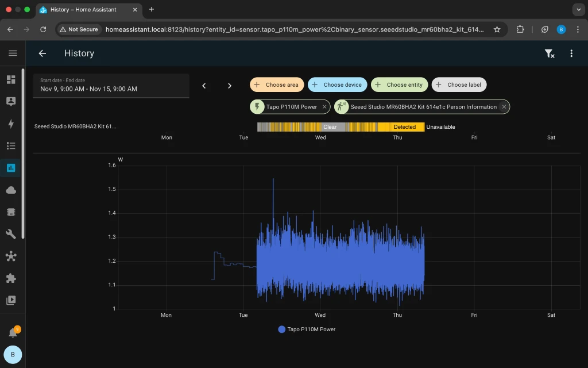
Task: Open the Energy lightning bolt sidebar icon
Action: tap(11, 124)
